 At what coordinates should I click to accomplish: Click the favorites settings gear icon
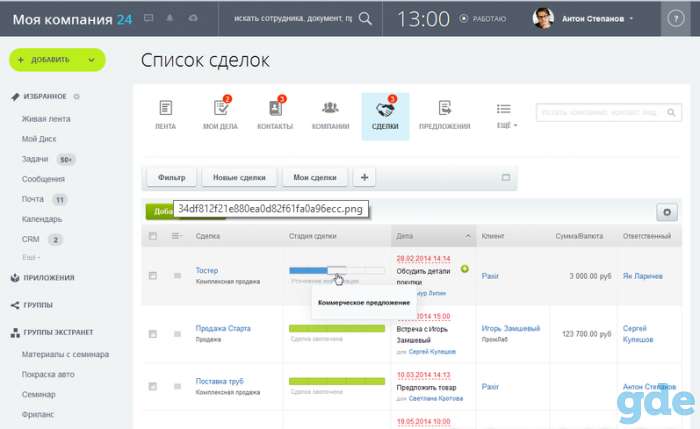point(76,96)
